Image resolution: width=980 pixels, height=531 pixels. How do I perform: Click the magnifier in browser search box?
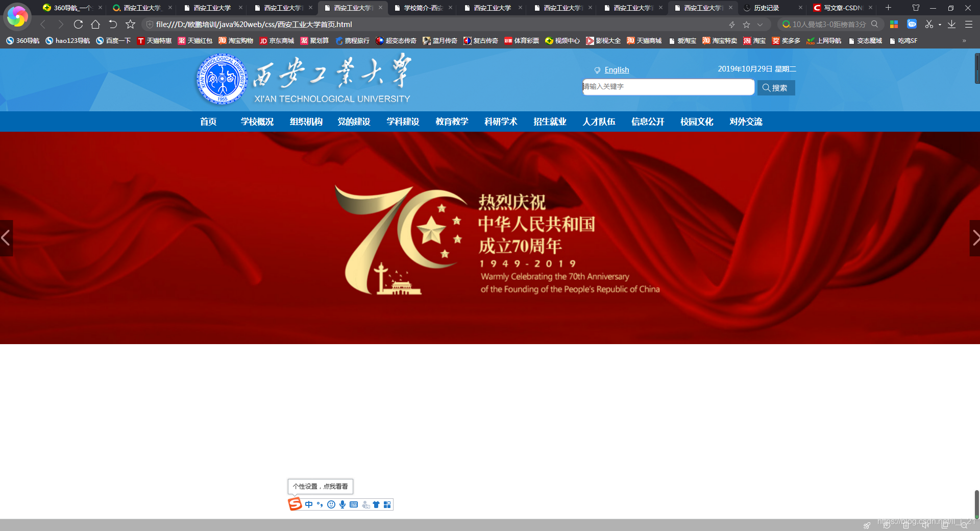(874, 24)
